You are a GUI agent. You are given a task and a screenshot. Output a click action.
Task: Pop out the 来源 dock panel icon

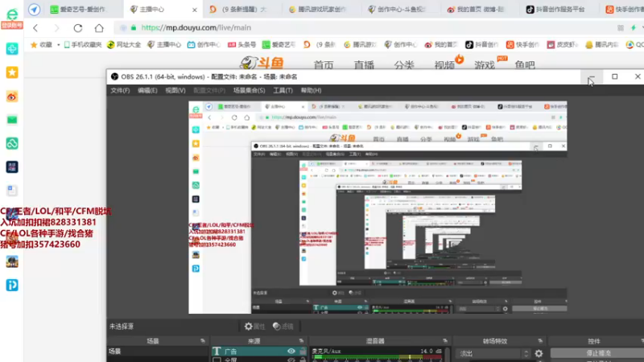click(301, 340)
